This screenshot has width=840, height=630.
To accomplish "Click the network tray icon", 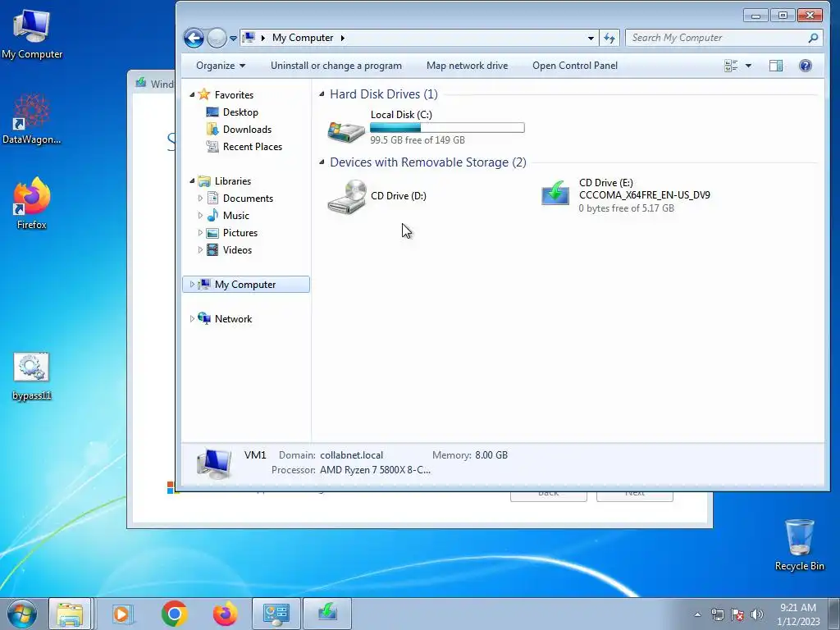I will tap(717, 614).
